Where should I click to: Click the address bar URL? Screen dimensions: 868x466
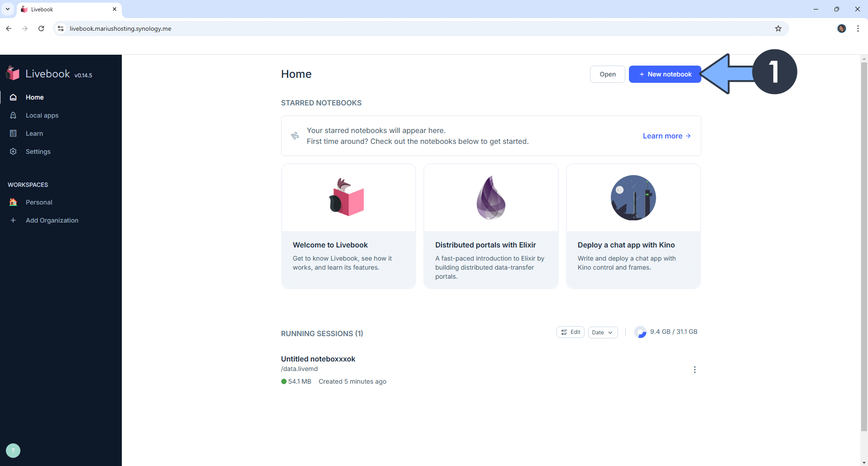tap(120, 29)
